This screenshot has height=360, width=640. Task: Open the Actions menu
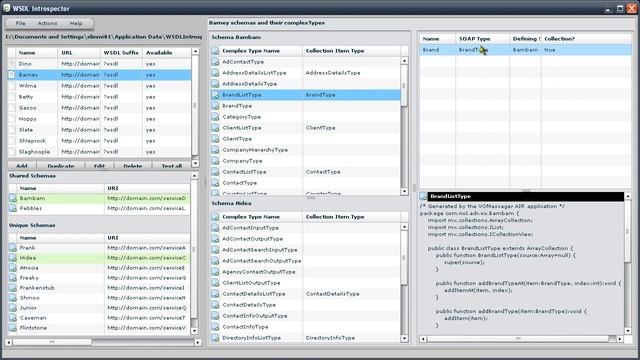pyautogui.click(x=47, y=23)
